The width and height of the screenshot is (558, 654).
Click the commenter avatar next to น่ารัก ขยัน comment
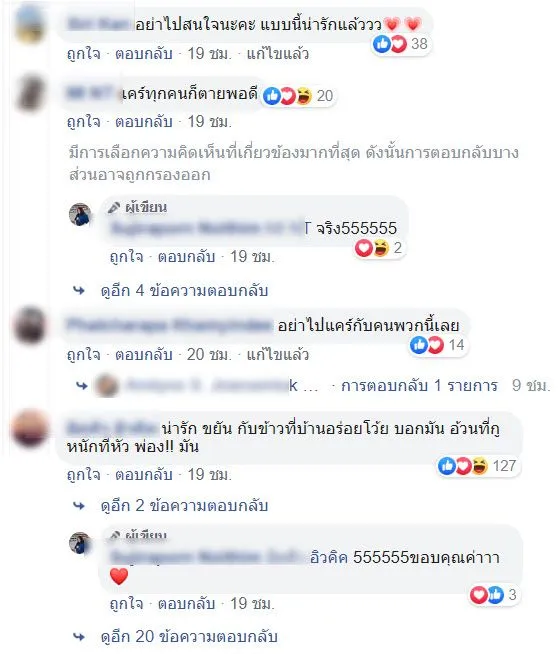(29, 428)
